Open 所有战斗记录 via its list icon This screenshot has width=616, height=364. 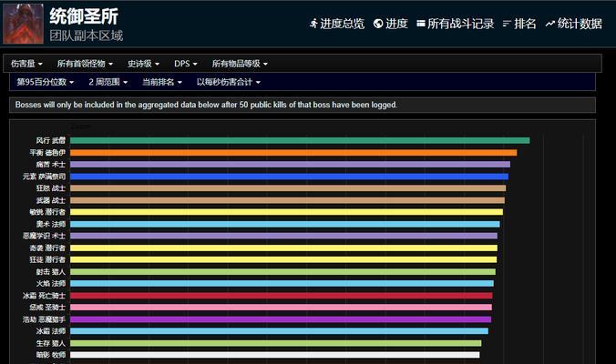(x=421, y=24)
